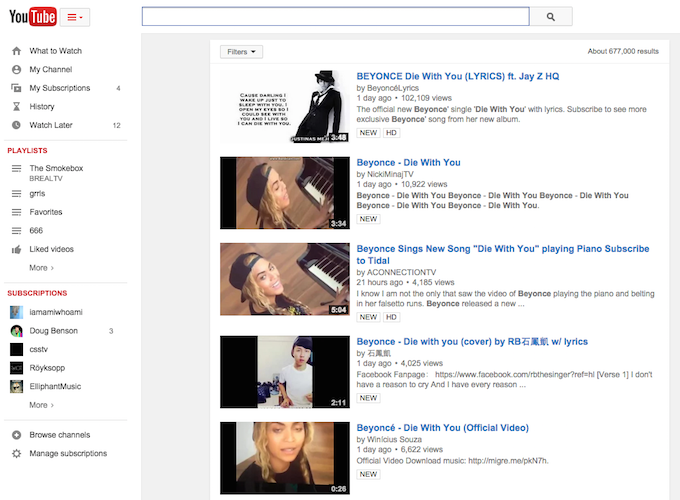Open What to Watch home icon
Viewport: 680px width, 500px height.
tap(16, 51)
